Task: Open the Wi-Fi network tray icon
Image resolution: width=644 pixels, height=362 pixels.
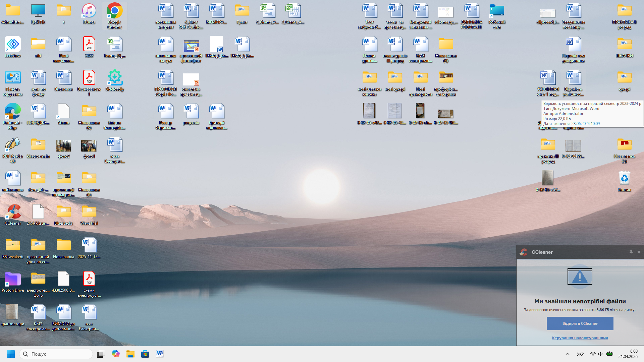Action: point(593,354)
